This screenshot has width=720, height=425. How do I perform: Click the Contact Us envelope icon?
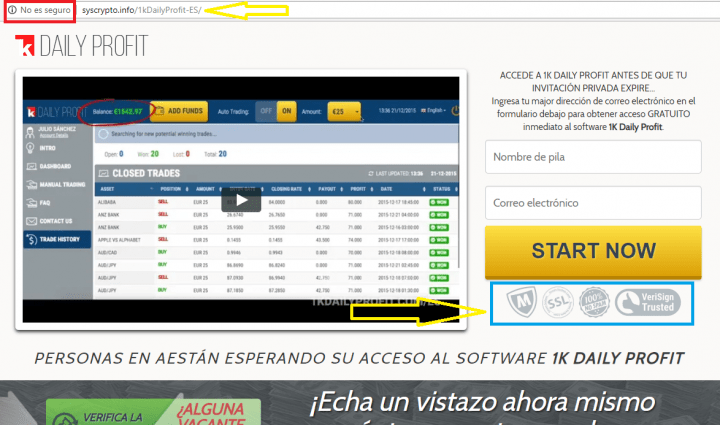click(x=32, y=220)
